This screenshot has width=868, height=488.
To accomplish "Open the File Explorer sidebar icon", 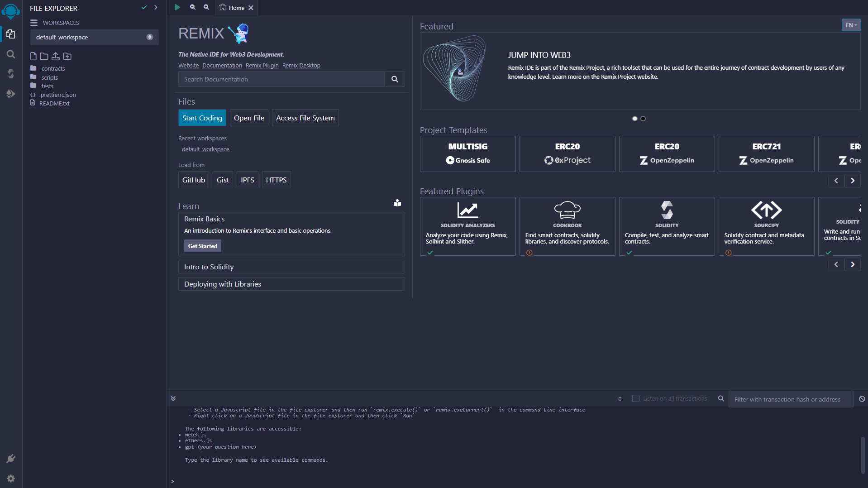I will tap(11, 34).
